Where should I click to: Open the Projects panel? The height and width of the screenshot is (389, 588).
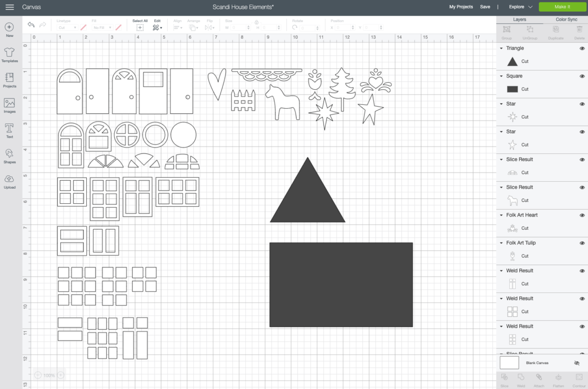click(9, 80)
